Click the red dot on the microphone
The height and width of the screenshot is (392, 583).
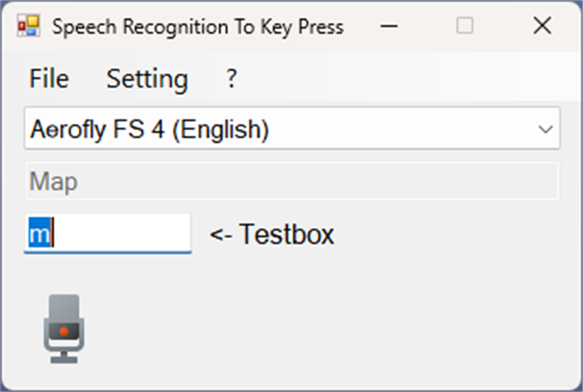point(64,331)
